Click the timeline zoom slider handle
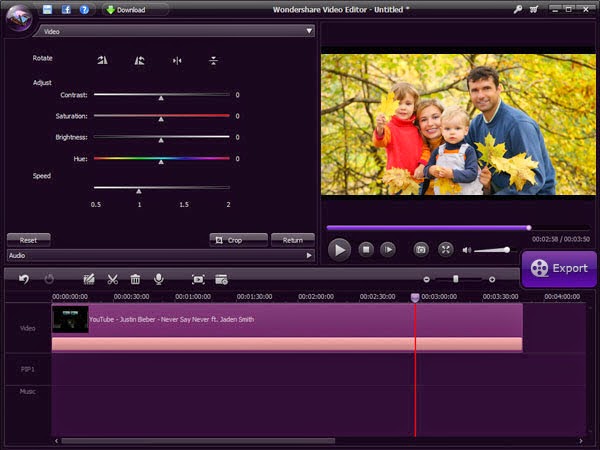This screenshot has width=600, height=450. pyautogui.click(x=455, y=279)
